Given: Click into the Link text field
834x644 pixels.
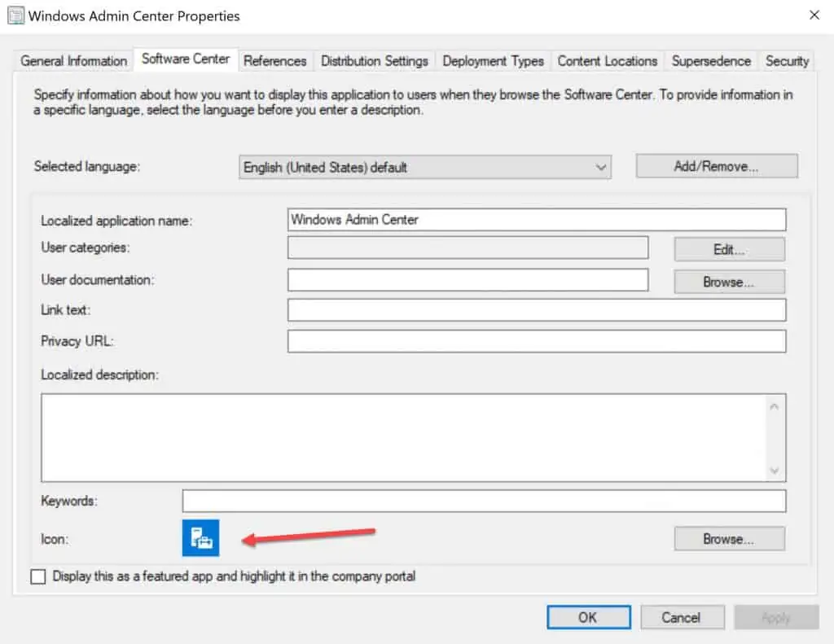Looking at the screenshot, I should 537,310.
